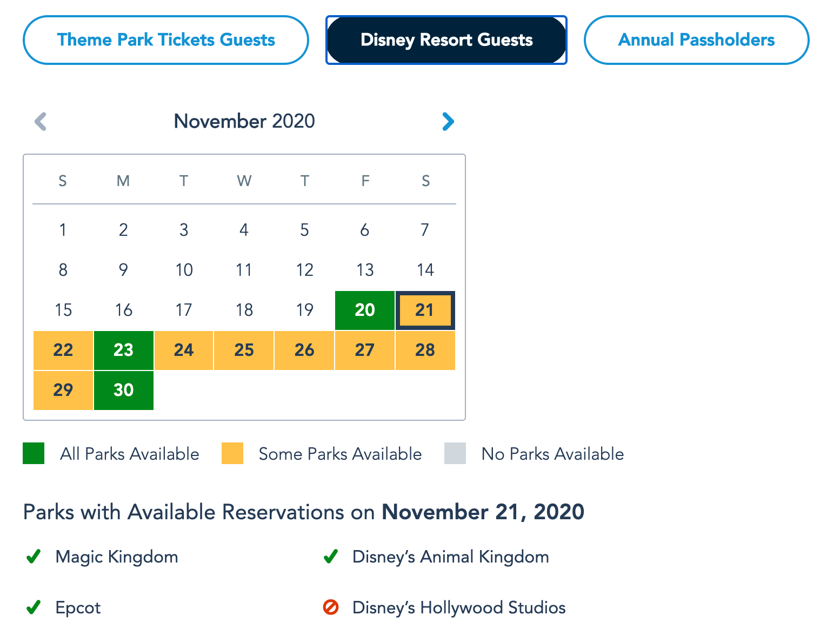
Task: Choose November 30 on the calendar
Action: pyautogui.click(x=123, y=390)
